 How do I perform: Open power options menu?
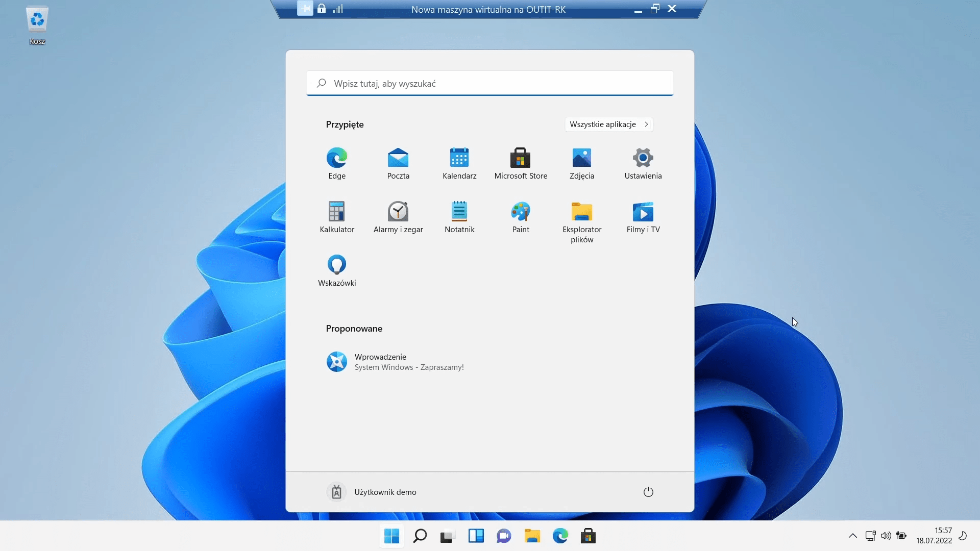coord(648,492)
